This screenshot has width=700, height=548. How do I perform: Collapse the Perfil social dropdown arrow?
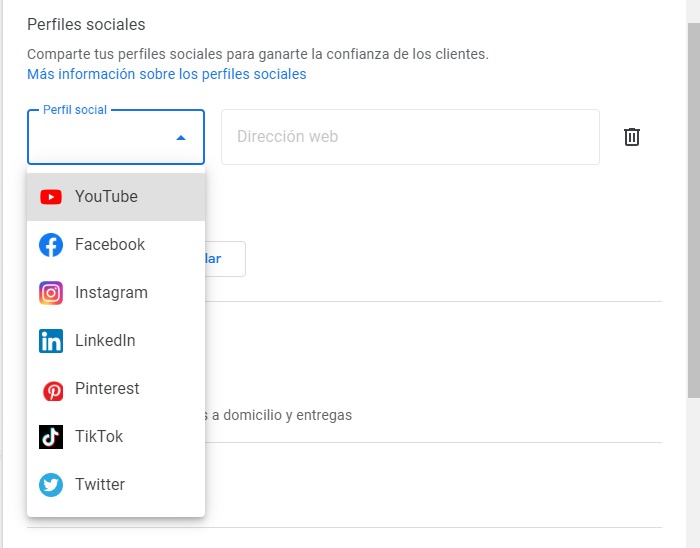181,137
